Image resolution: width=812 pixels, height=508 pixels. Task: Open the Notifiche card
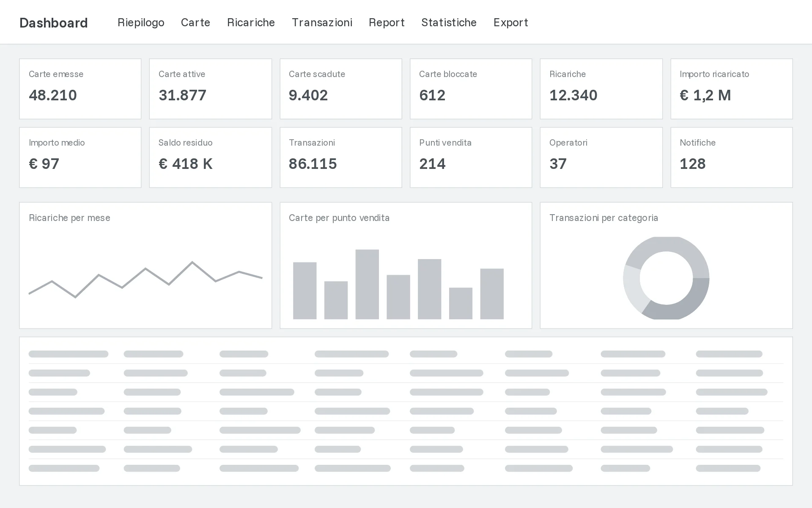coord(731,157)
